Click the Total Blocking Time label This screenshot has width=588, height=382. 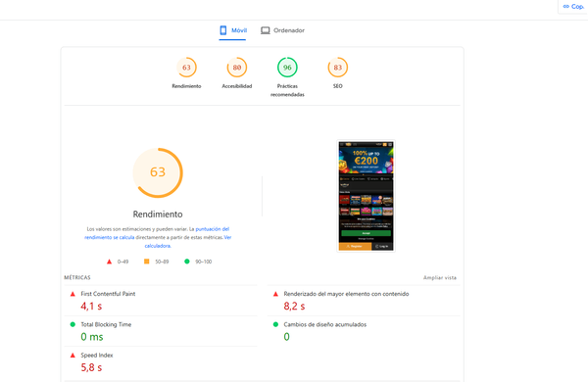tap(106, 324)
